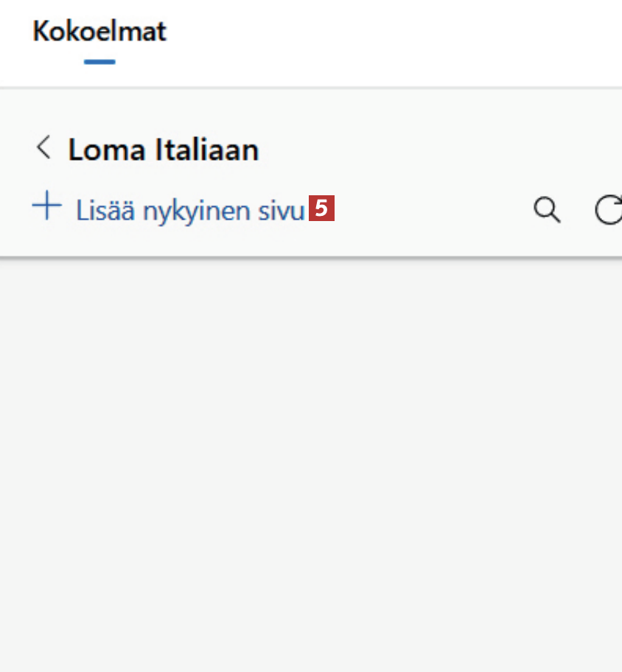This screenshot has height=672, width=622.
Task: Click the Lisää nykyinen sivu link
Action: click(190, 211)
